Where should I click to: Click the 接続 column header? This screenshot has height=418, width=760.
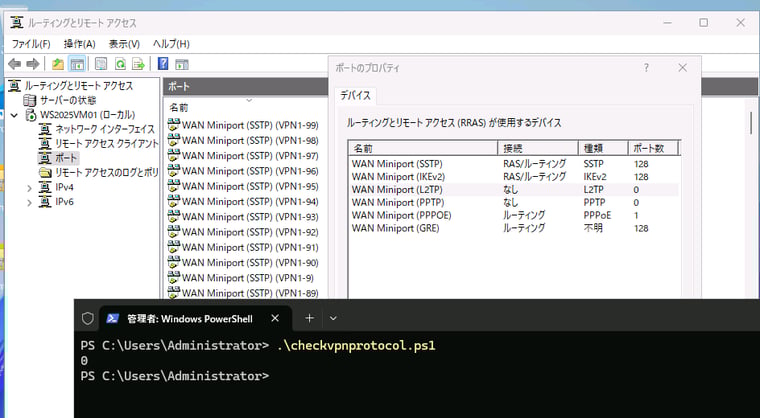[x=538, y=148]
